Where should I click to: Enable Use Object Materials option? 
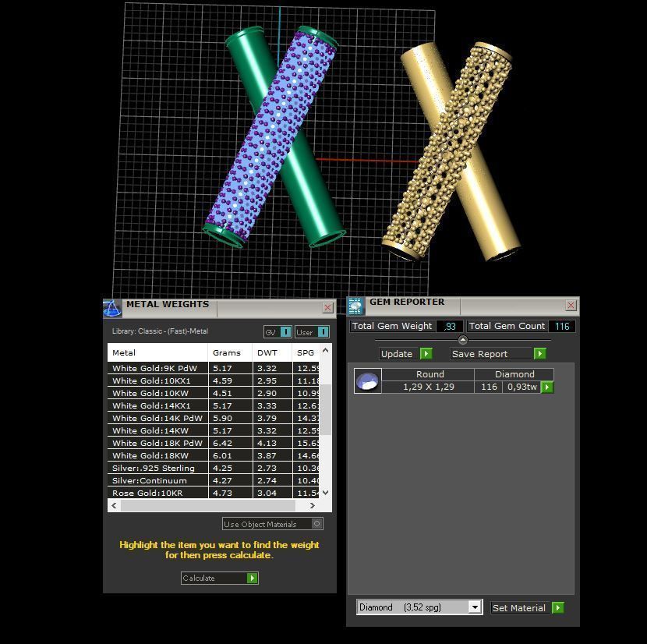coord(317,524)
